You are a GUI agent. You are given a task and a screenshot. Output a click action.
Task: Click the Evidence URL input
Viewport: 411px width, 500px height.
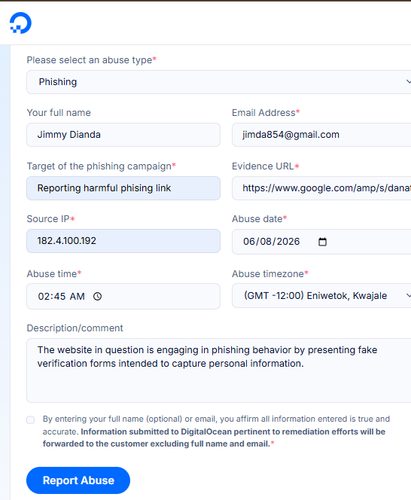[x=322, y=188]
